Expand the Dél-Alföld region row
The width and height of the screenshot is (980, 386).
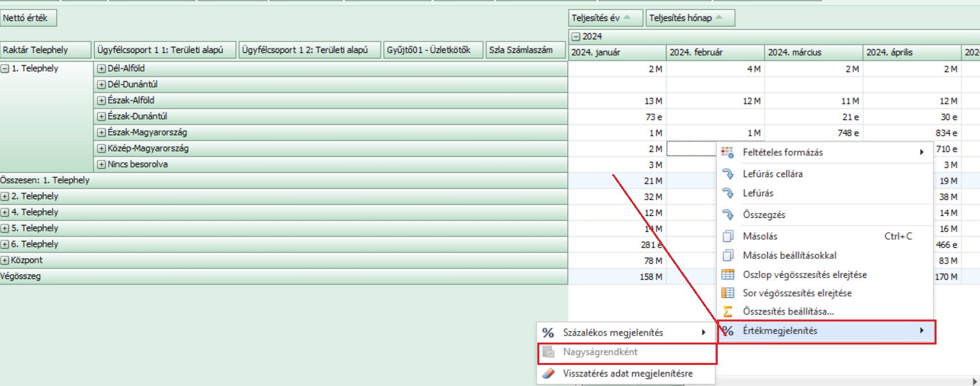coord(101,69)
